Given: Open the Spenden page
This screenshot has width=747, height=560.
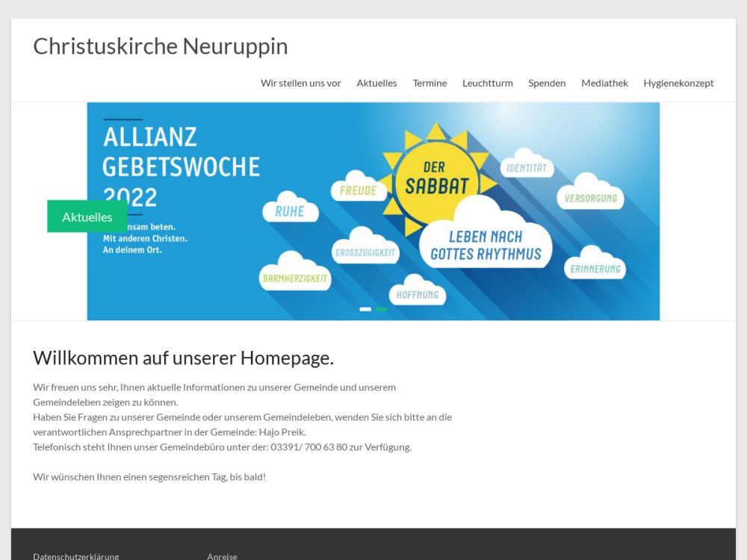Looking at the screenshot, I should [547, 83].
